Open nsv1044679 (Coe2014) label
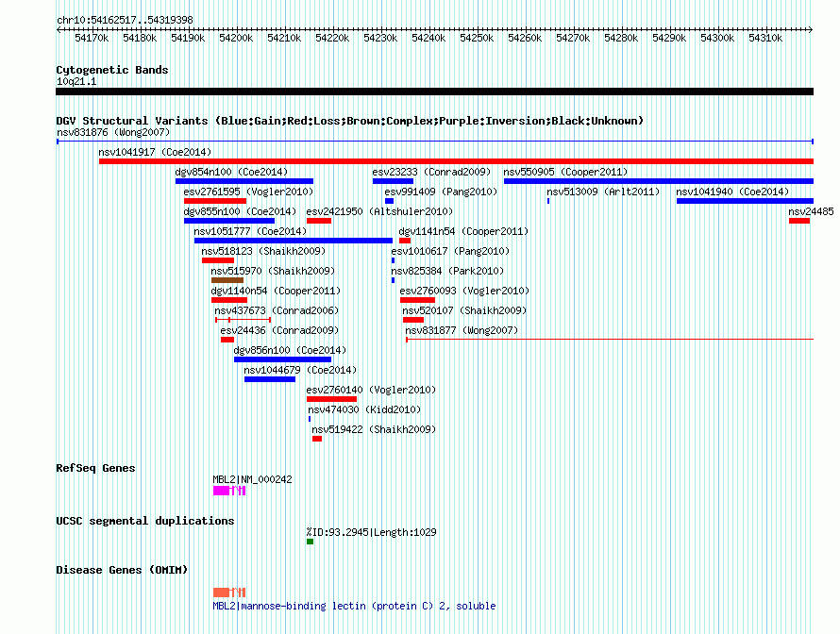 [300, 370]
